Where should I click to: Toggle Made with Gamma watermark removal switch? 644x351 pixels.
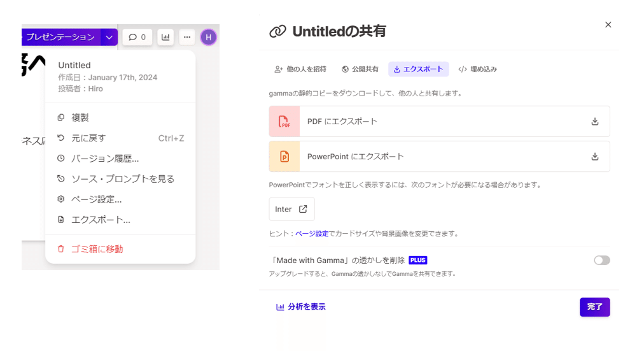pos(602,260)
